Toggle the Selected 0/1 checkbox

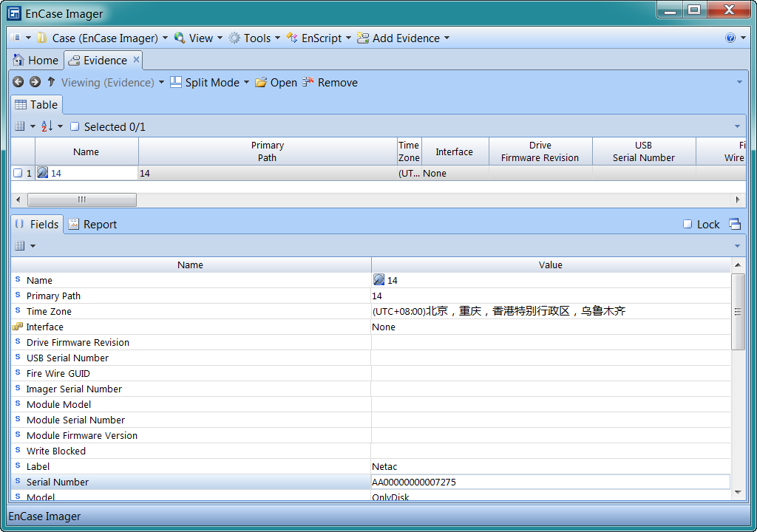coord(75,126)
